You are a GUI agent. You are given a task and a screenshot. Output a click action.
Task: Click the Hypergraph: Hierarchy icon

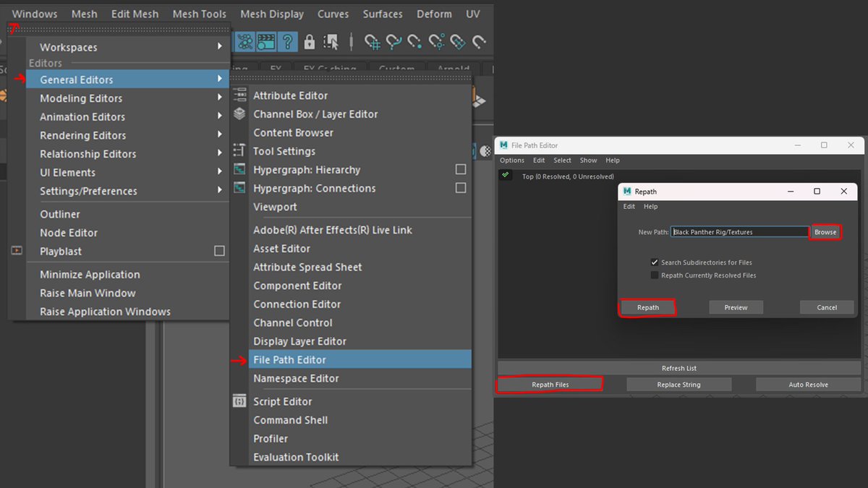pos(239,170)
